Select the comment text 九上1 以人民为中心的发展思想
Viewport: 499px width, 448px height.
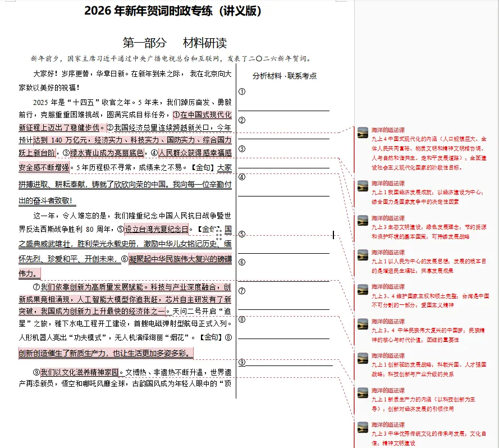(x=429, y=266)
